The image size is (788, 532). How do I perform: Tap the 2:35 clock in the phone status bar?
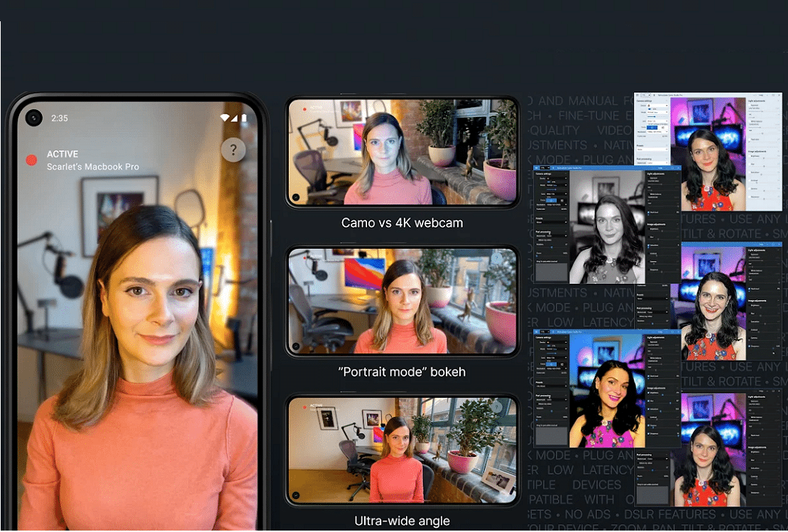coord(60,118)
